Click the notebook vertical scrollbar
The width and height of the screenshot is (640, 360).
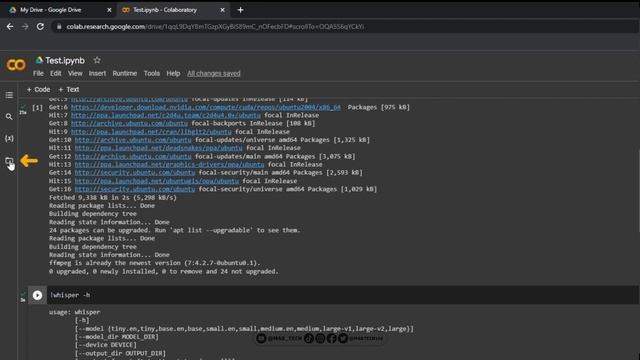coord(638,192)
